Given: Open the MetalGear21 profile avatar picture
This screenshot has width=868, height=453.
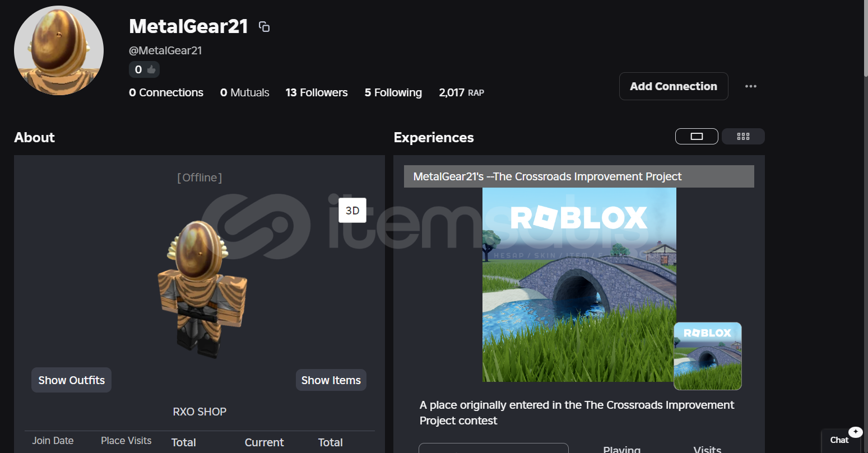Looking at the screenshot, I should click(x=59, y=50).
